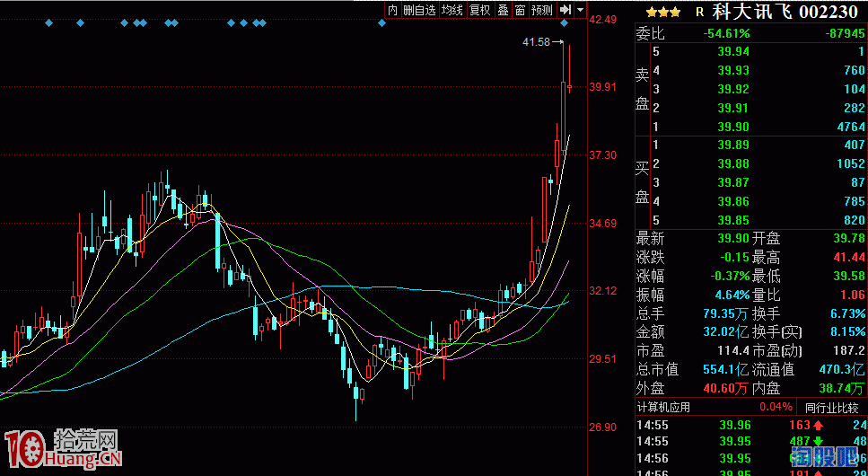Screen dimensions: 868x476
Task: Click blue diamond marker above 41.58 peak
Action: pyautogui.click(x=564, y=22)
